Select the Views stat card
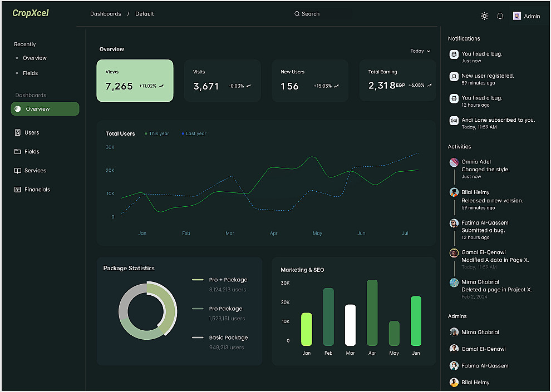Screen dimensions: 551x392 (135, 81)
